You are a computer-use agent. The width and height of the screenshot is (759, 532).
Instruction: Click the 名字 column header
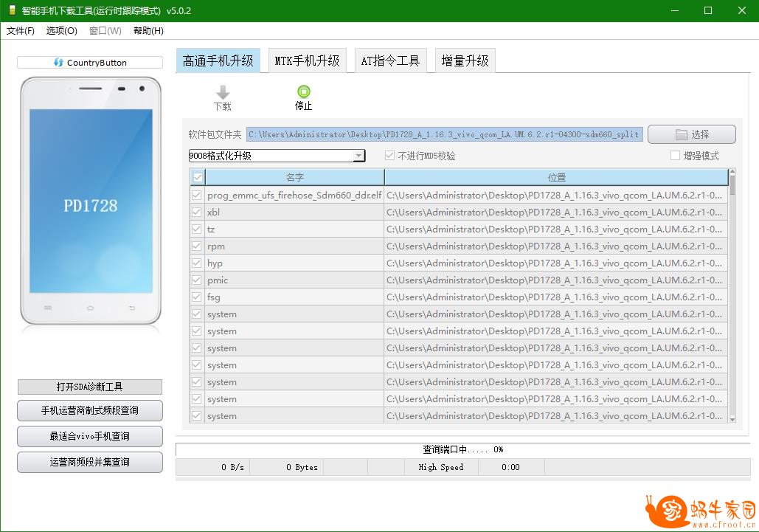click(295, 177)
